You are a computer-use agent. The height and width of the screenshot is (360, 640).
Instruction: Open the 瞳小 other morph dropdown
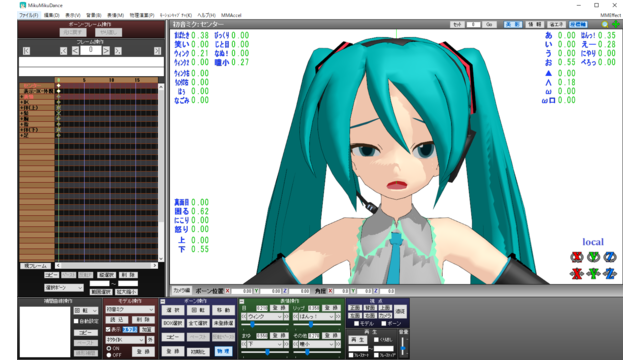click(317, 344)
